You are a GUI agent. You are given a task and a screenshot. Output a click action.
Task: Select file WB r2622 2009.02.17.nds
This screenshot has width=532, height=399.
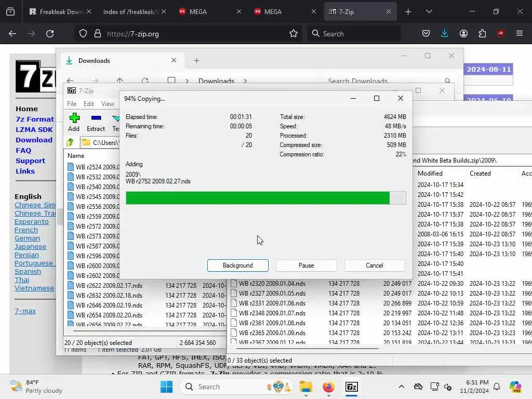coord(109,285)
